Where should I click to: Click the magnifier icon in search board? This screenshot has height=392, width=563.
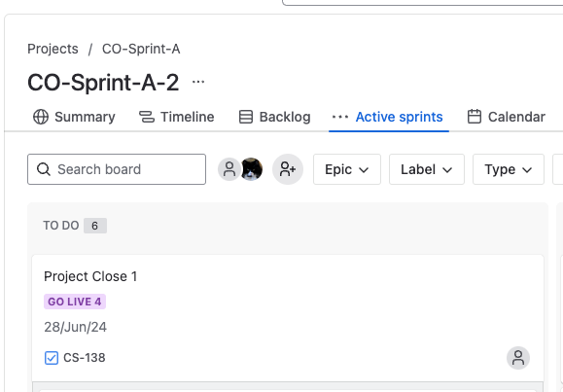tap(44, 169)
